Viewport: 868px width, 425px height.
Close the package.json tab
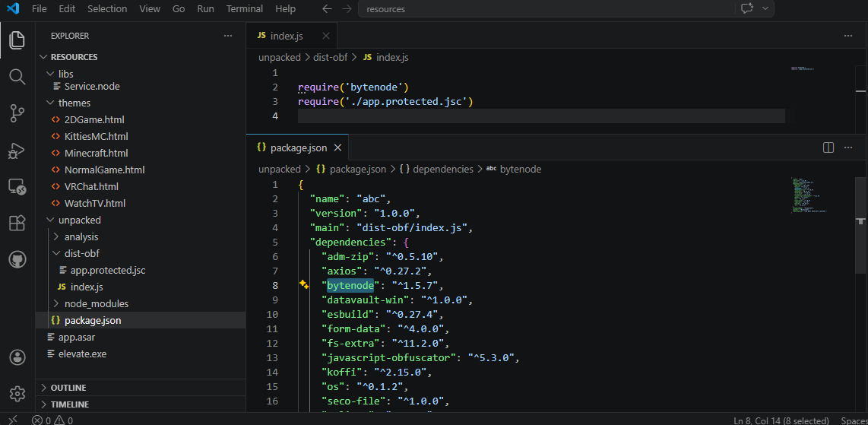[337, 147]
